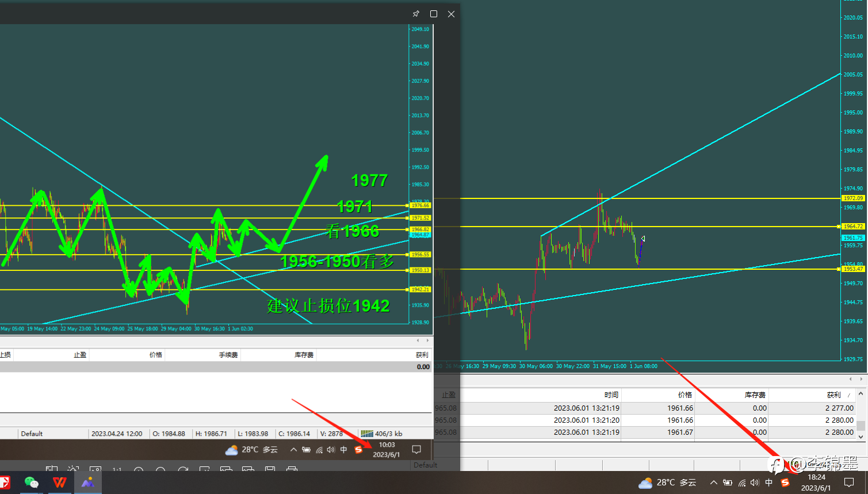Click the notification icon beside the 10:03 clock
The width and height of the screenshot is (868, 494).
pos(417,450)
